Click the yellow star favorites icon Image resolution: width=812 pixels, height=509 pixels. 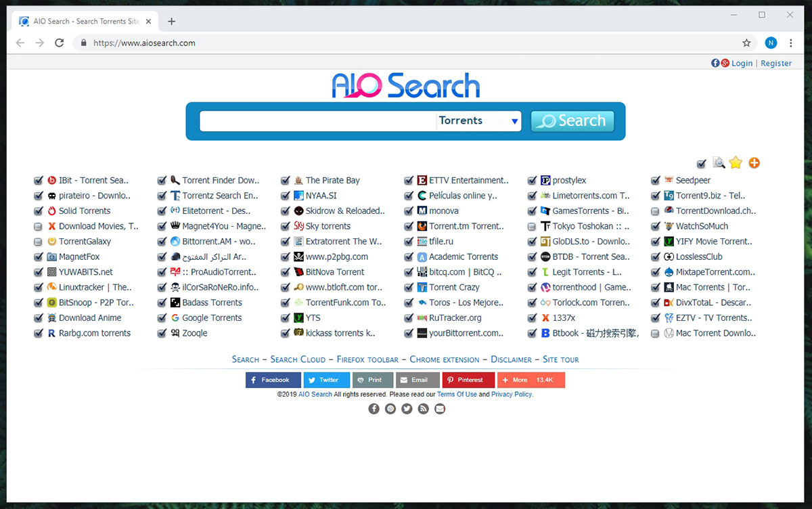(x=736, y=162)
